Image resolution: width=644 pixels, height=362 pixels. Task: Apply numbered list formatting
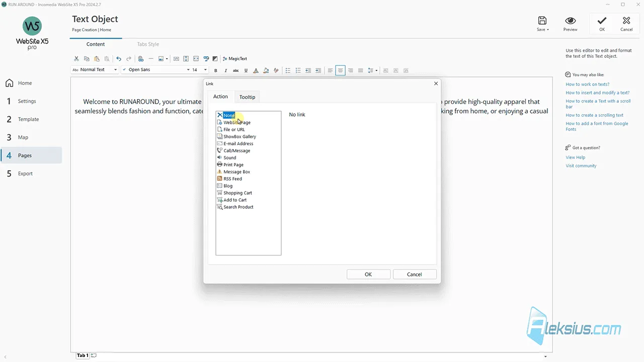click(298, 70)
